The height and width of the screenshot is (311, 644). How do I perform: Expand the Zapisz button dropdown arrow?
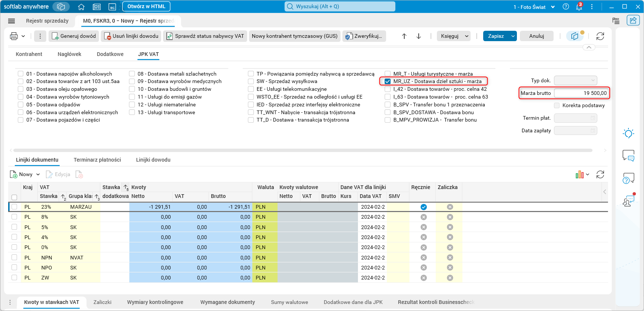coord(513,36)
